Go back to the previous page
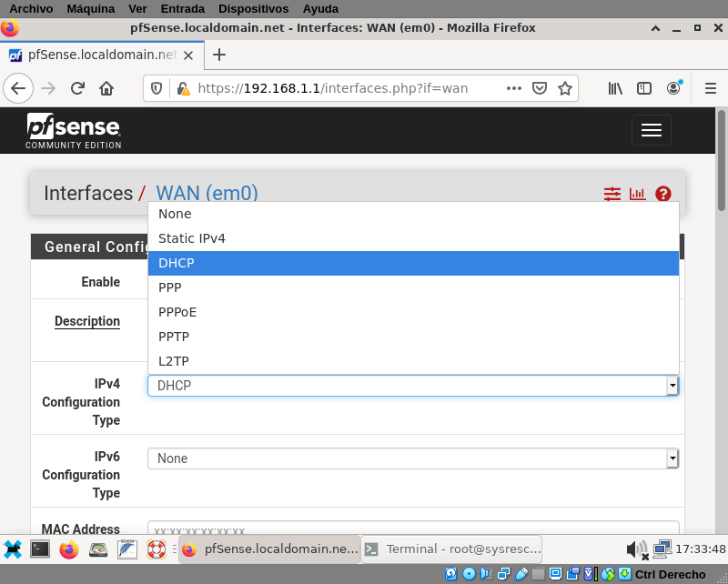This screenshot has height=584, width=728. [18, 88]
